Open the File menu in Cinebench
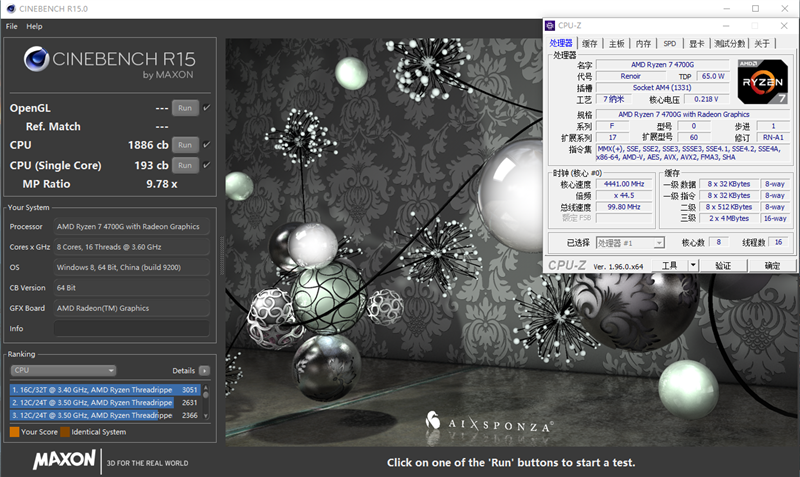Screen dimensions: 800x477 [12, 26]
